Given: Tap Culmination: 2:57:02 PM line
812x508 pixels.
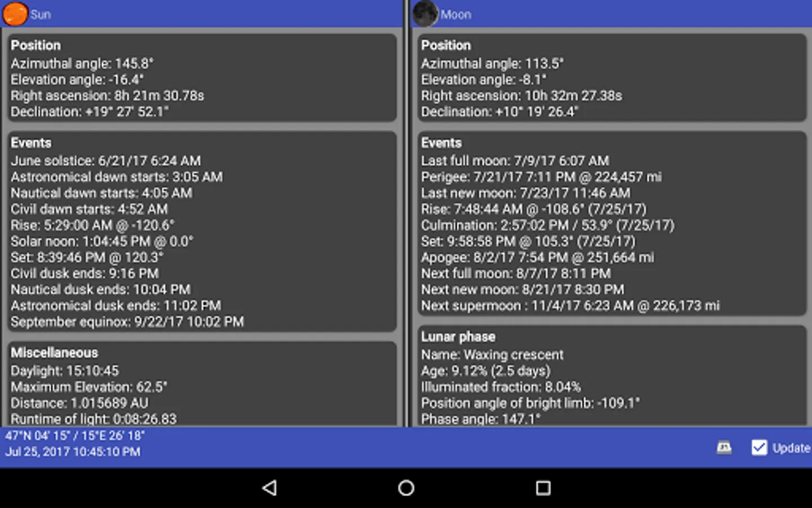Looking at the screenshot, I should (548, 225).
